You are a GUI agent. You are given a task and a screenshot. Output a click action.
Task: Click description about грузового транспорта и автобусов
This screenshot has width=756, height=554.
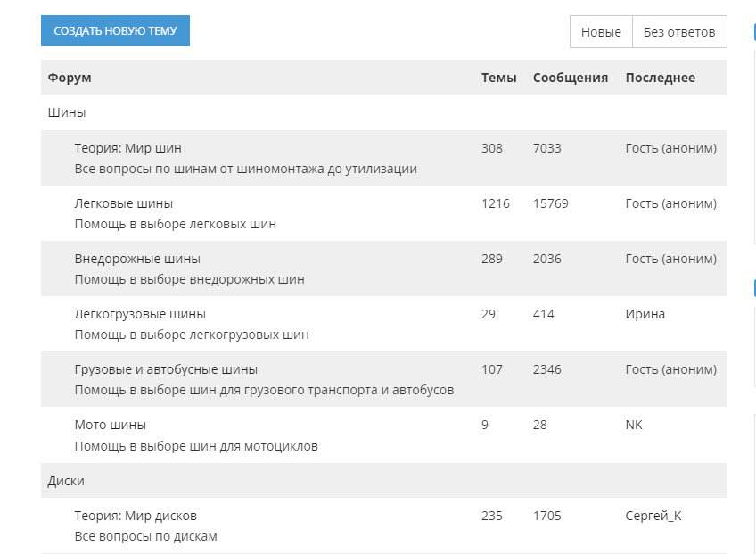point(264,391)
